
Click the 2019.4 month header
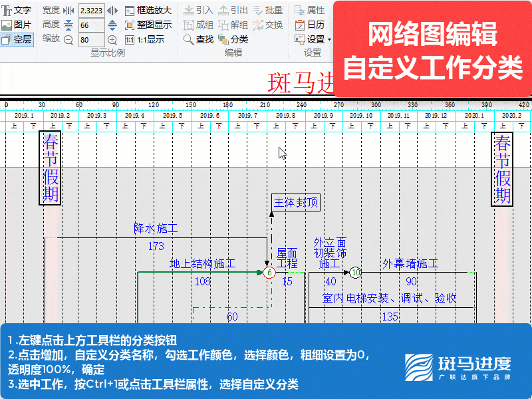[135, 116]
